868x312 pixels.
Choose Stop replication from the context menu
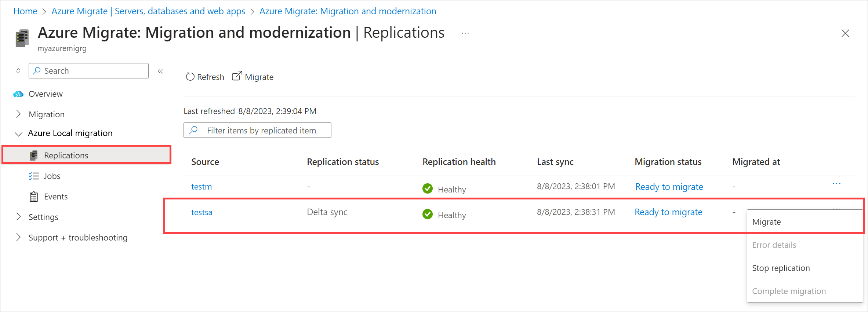tap(781, 268)
